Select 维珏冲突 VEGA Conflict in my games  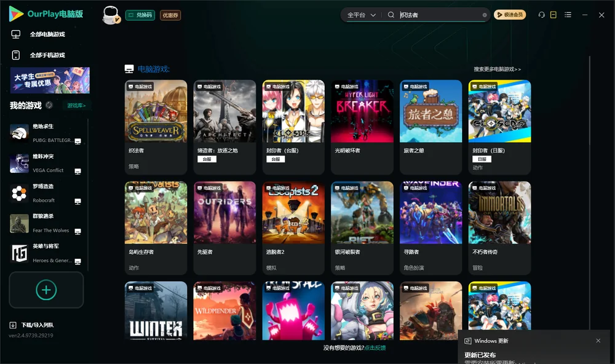pos(46,163)
